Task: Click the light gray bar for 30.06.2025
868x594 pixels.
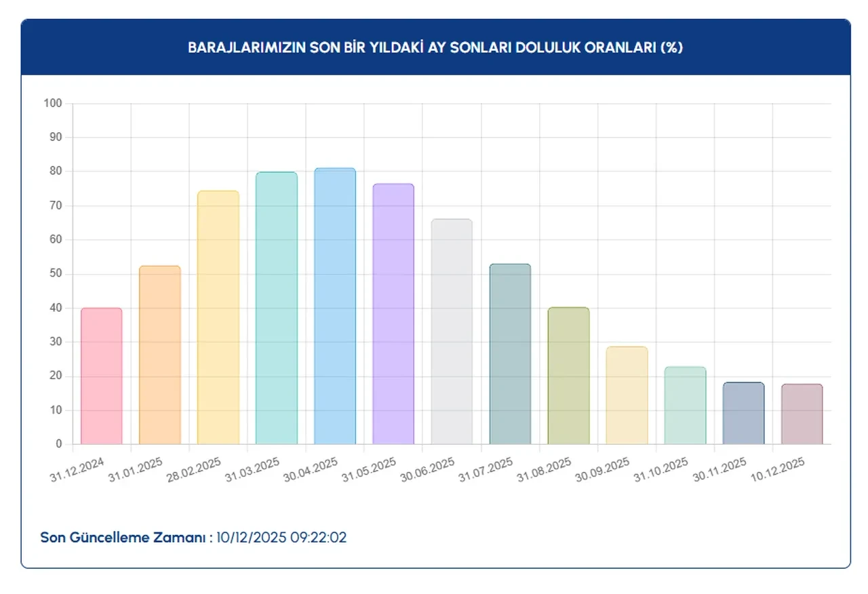Action: pos(452,332)
